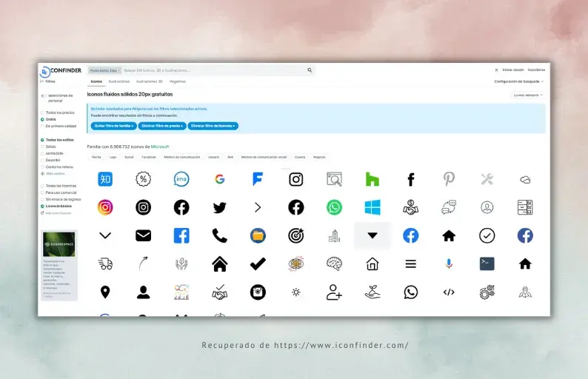The height and width of the screenshot is (379, 588).
Task: Click the Iconfinder logo
Action: pos(61,70)
